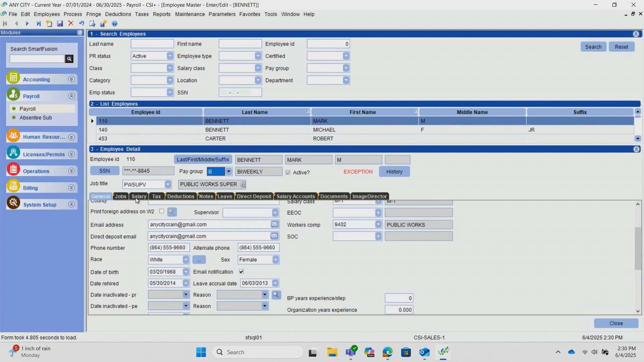
Task: Go to last record toolbar arrow
Action: point(38,23)
